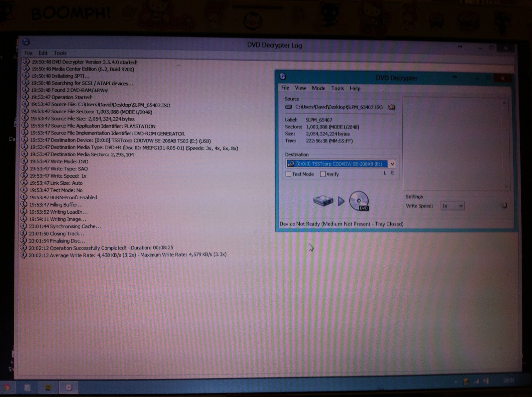Click the hard disk to DVD write button

(341, 201)
